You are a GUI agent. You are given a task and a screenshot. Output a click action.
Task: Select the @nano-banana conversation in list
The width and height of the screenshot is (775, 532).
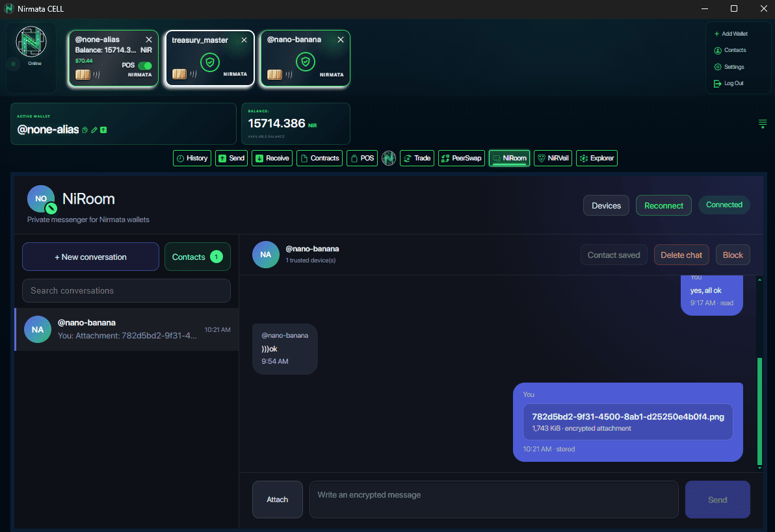(x=127, y=329)
